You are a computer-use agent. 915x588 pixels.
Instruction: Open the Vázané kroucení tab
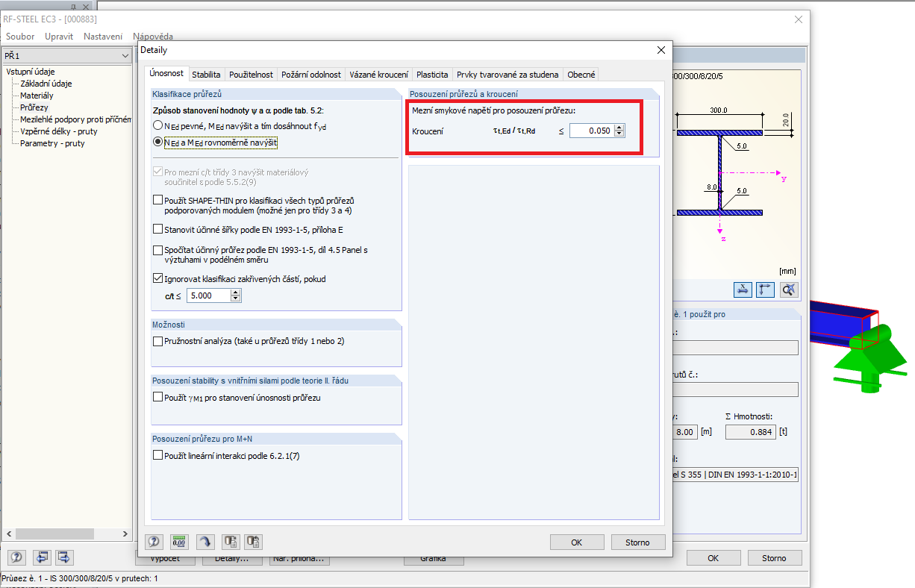pos(378,75)
